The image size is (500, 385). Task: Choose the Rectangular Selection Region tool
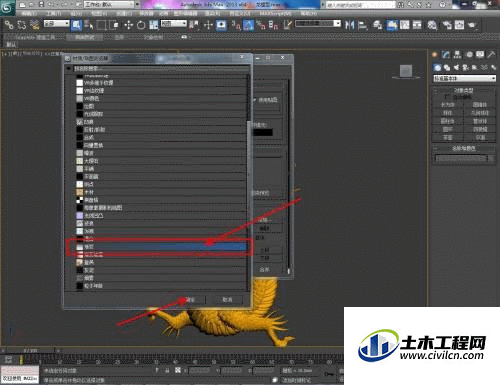(x=101, y=25)
